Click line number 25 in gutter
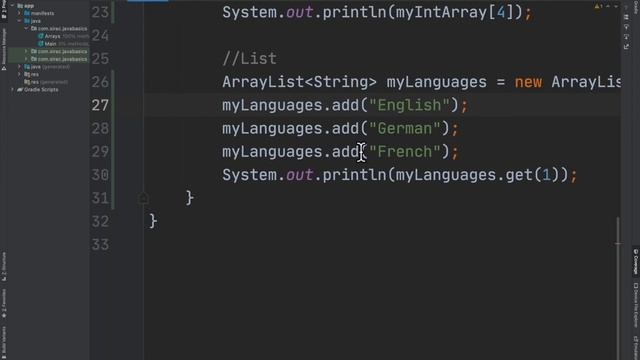 [x=100, y=59]
